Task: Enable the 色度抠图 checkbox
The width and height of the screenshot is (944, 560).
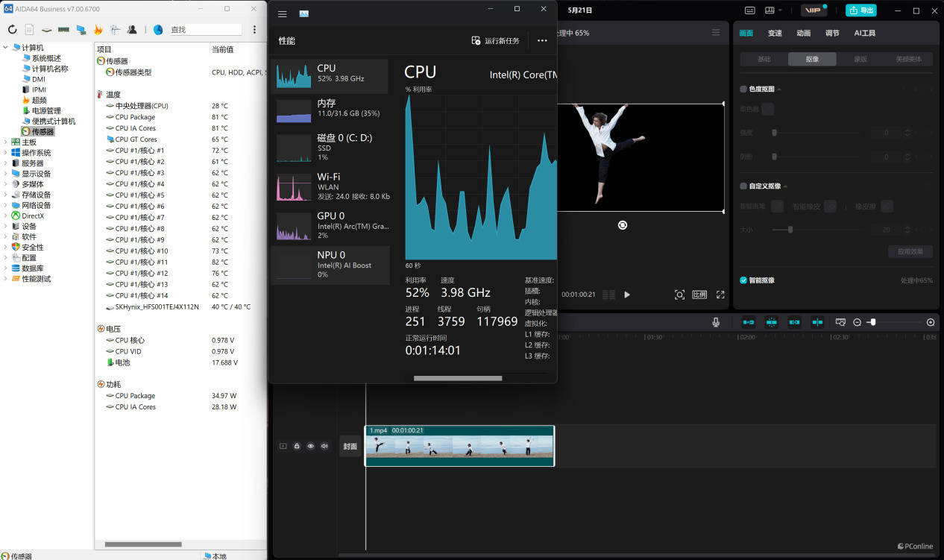Action: (x=743, y=89)
